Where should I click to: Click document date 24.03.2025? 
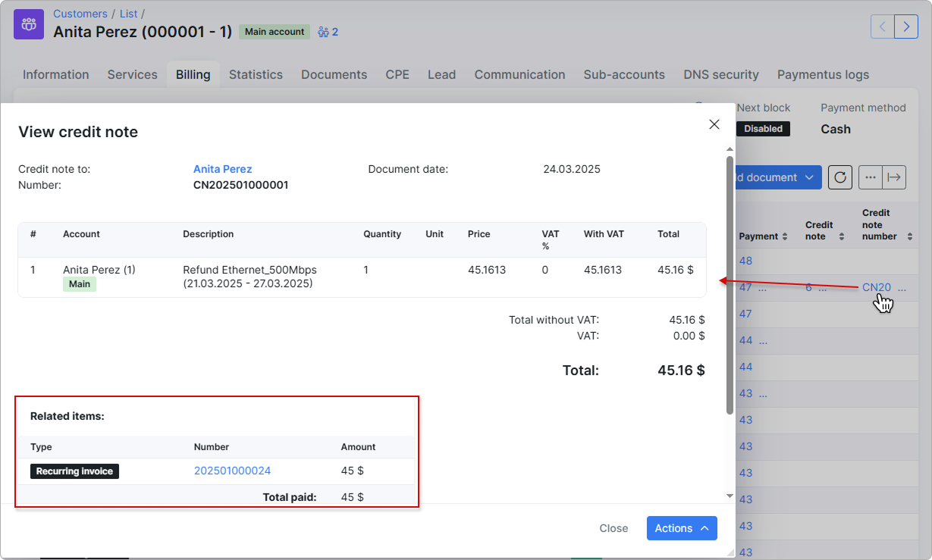tap(572, 169)
